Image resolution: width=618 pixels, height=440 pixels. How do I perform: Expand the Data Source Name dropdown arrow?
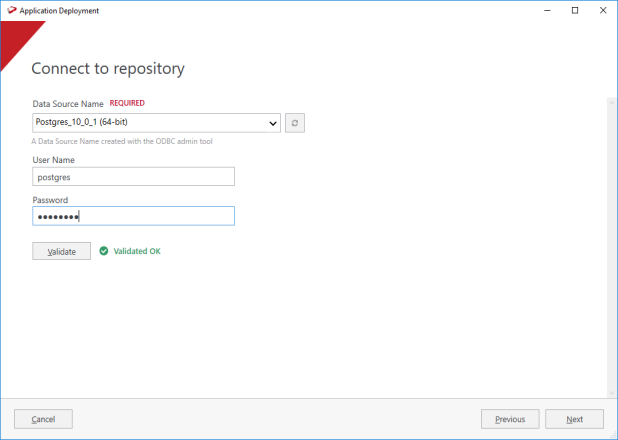[273, 123]
